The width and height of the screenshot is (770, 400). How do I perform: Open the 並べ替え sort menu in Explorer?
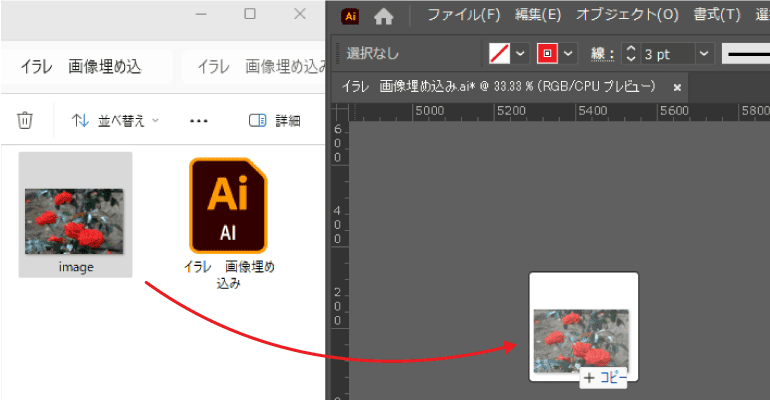coord(115,120)
